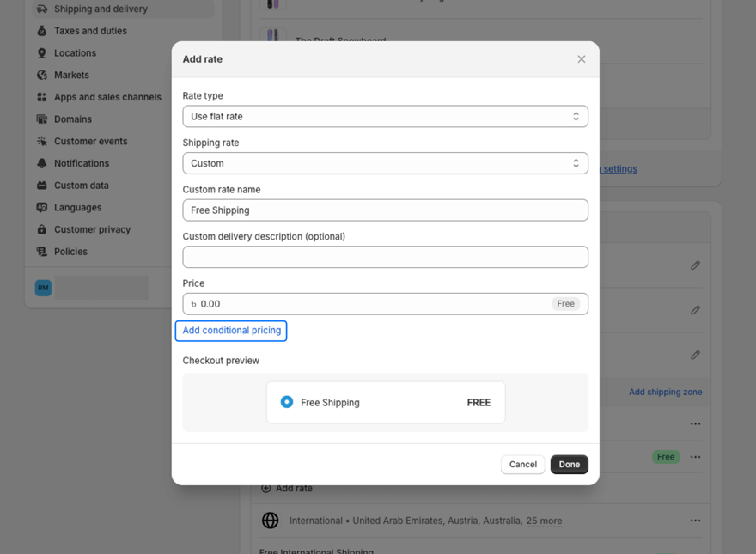Open Domains settings menu item

pos(73,119)
